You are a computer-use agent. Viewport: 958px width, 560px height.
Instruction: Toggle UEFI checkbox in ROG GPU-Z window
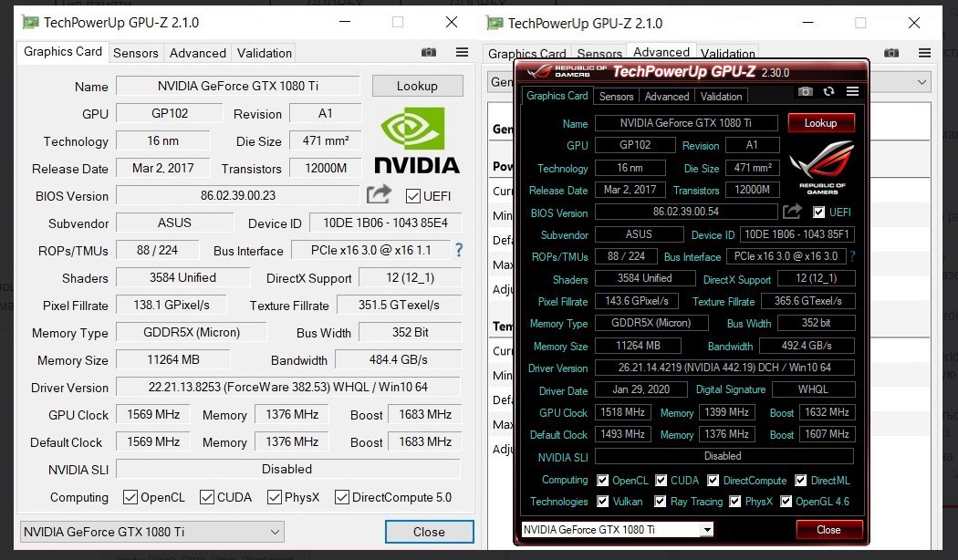point(819,212)
